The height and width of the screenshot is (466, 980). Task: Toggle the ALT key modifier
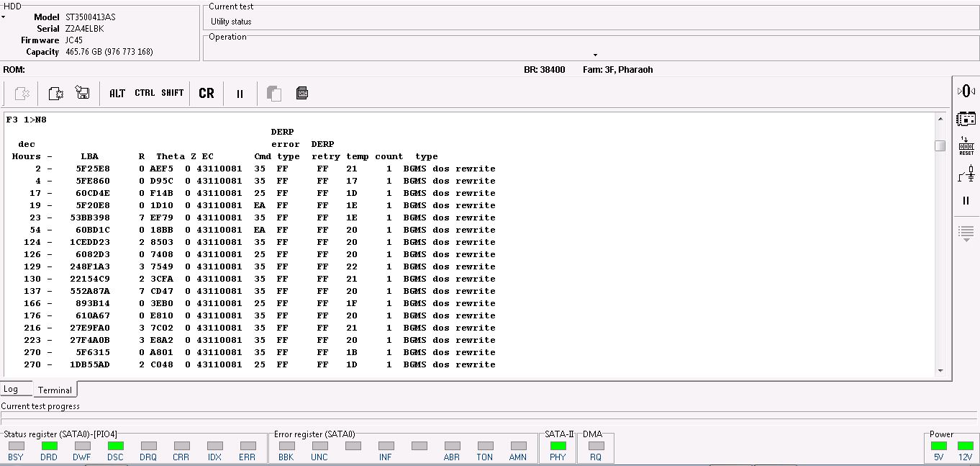pyautogui.click(x=117, y=93)
